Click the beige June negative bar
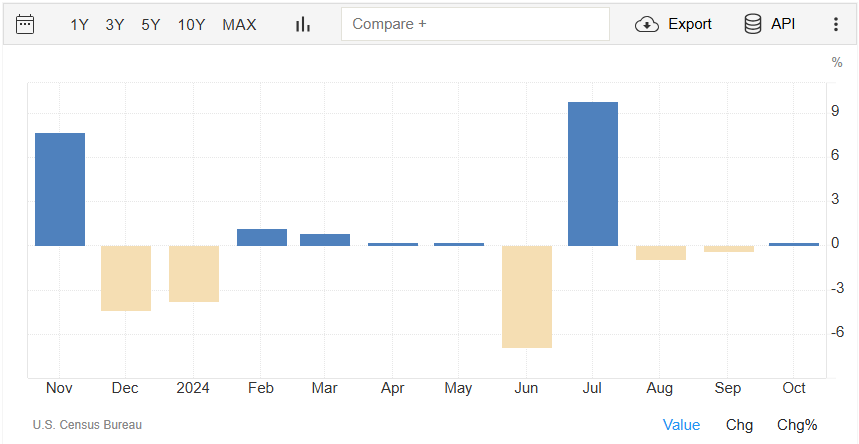859x444 pixels. click(527, 296)
